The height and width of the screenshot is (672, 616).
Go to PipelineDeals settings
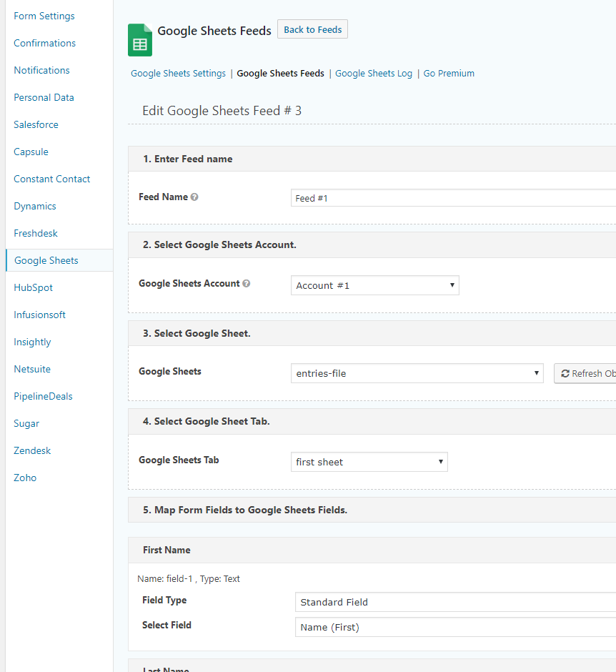43,397
